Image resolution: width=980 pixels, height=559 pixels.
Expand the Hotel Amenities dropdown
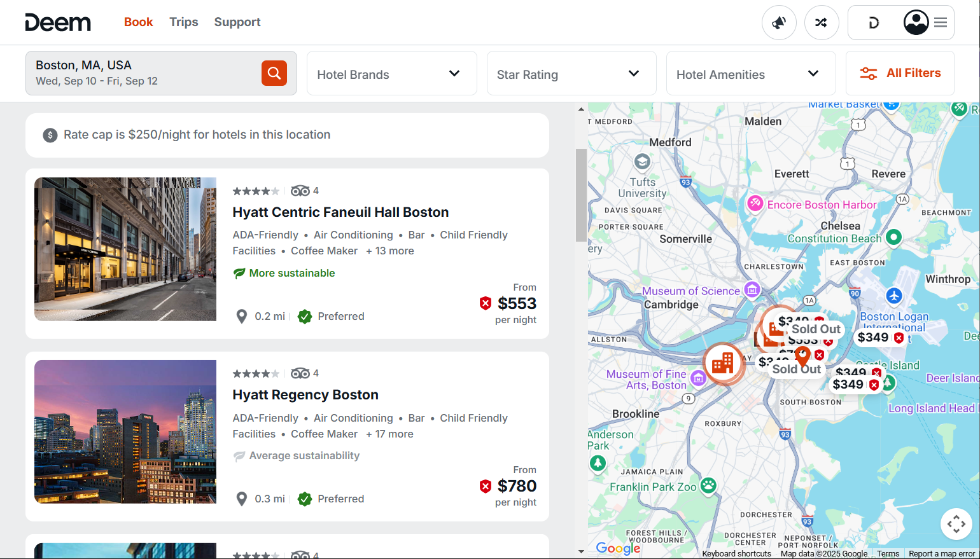751,73
